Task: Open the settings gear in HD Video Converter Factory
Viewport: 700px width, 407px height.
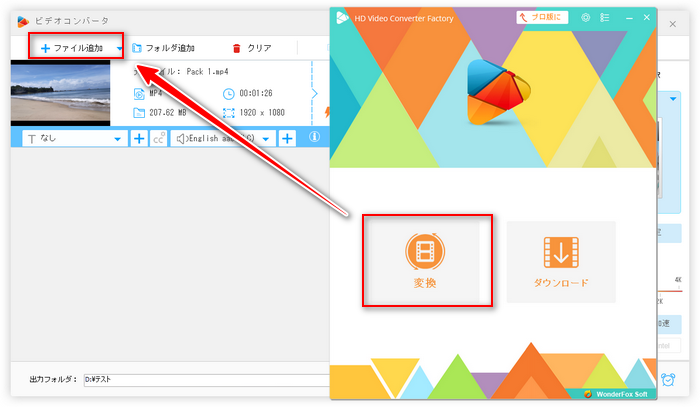Action: [x=585, y=17]
